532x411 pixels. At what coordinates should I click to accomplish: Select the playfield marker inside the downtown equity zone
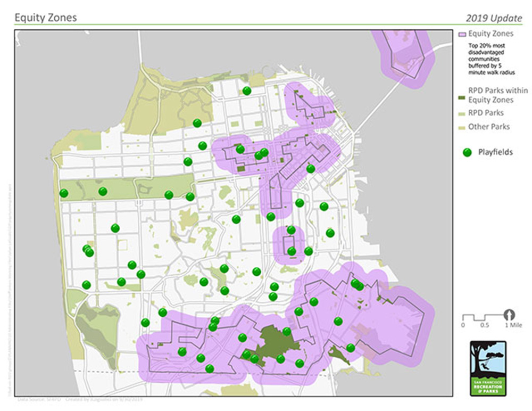pos(310,169)
